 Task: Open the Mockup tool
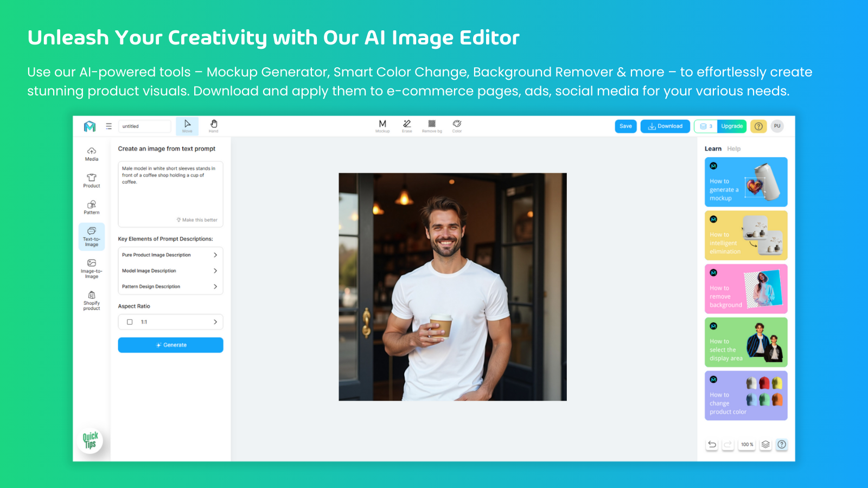(382, 126)
